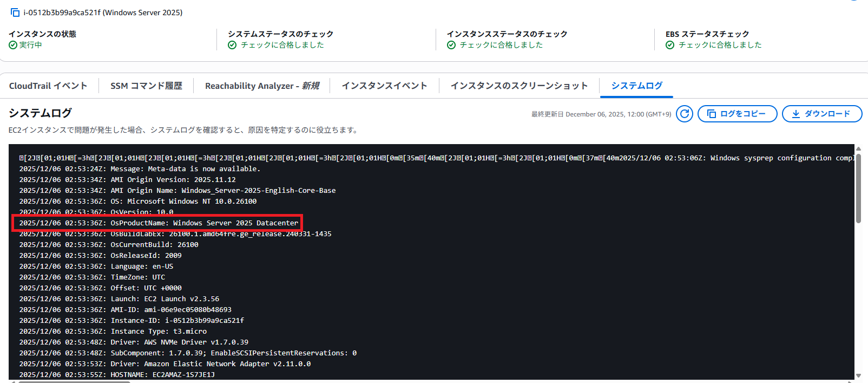Click the 'AMI-ID: ami-06e9ec05080b48693' line

(x=125, y=310)
